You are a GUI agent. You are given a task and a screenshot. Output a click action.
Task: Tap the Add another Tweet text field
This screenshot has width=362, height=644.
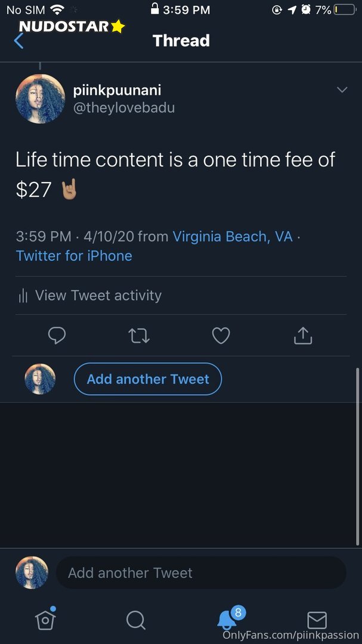(x=201, y=573)
